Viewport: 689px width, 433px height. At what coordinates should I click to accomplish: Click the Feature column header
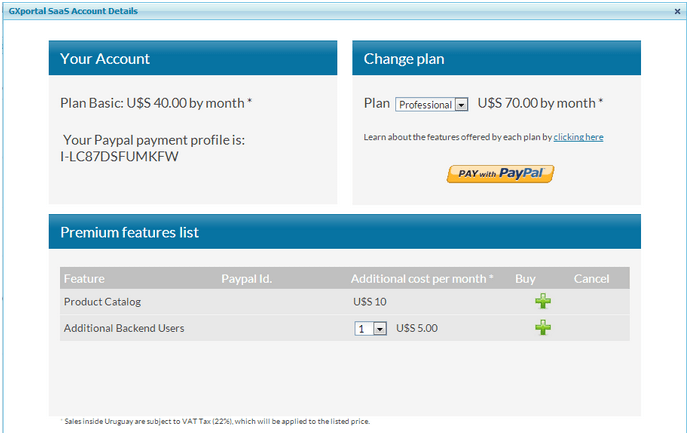pos(84,279)
